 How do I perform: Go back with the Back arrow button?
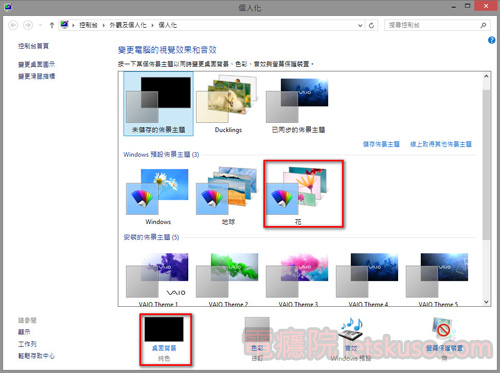click(13, 25)
